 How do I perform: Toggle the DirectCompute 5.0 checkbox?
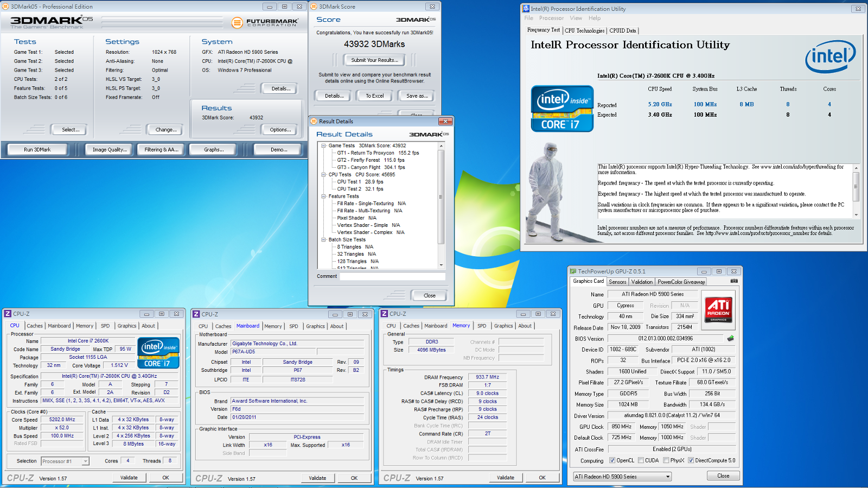691,460
